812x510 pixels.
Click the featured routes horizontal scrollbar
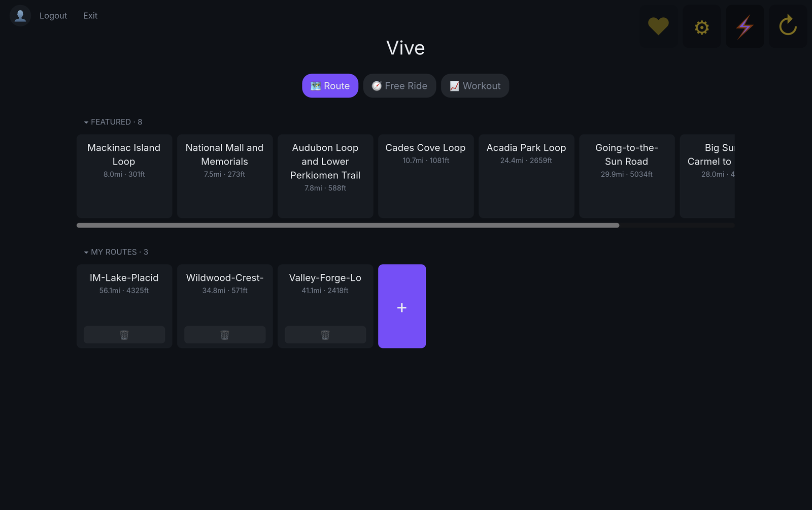[x=348, y=225]
